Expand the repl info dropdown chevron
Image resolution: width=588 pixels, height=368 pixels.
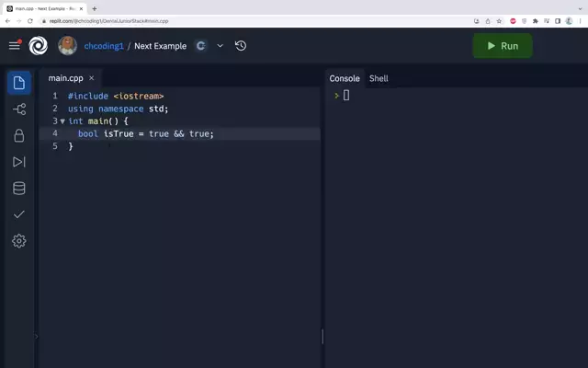[x=220, y=46]
